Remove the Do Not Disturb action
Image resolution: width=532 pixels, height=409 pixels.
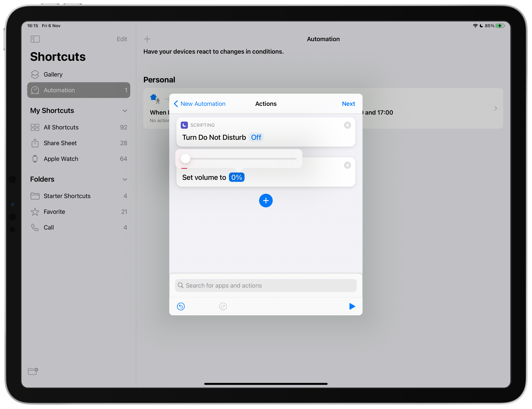click(347, 125)
